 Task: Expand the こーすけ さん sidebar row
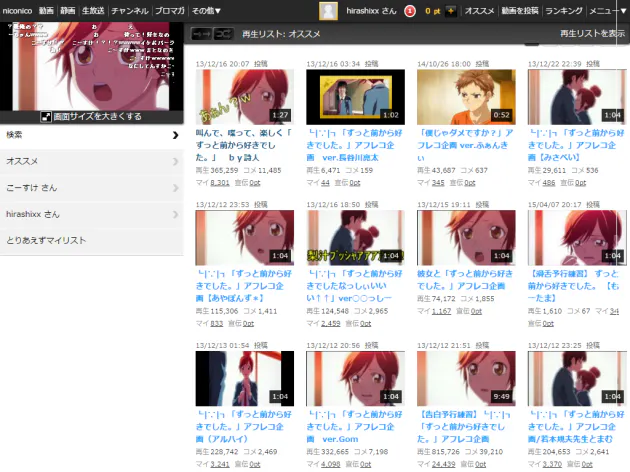(175, 188)
